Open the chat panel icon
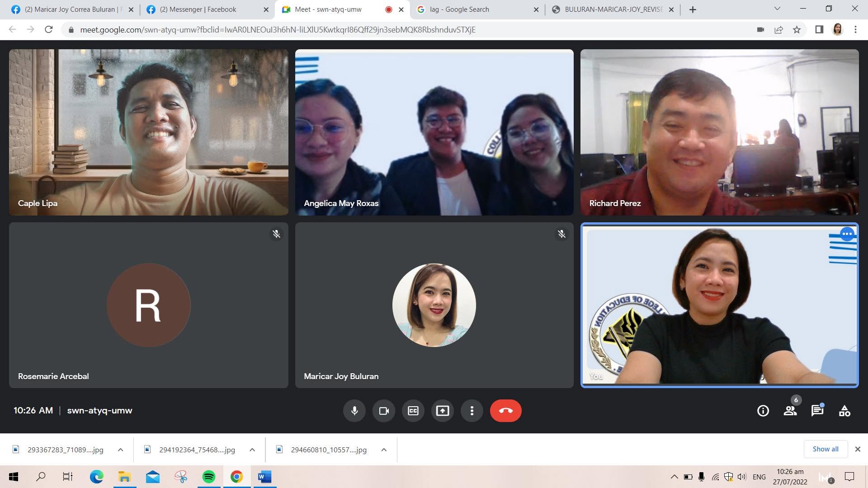 [x=817, y=411]
